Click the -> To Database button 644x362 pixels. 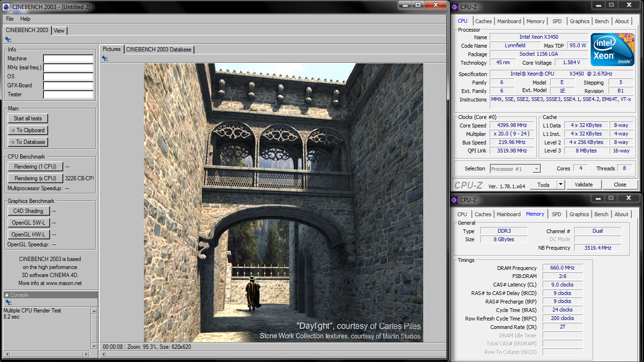[x=28, y=142]
